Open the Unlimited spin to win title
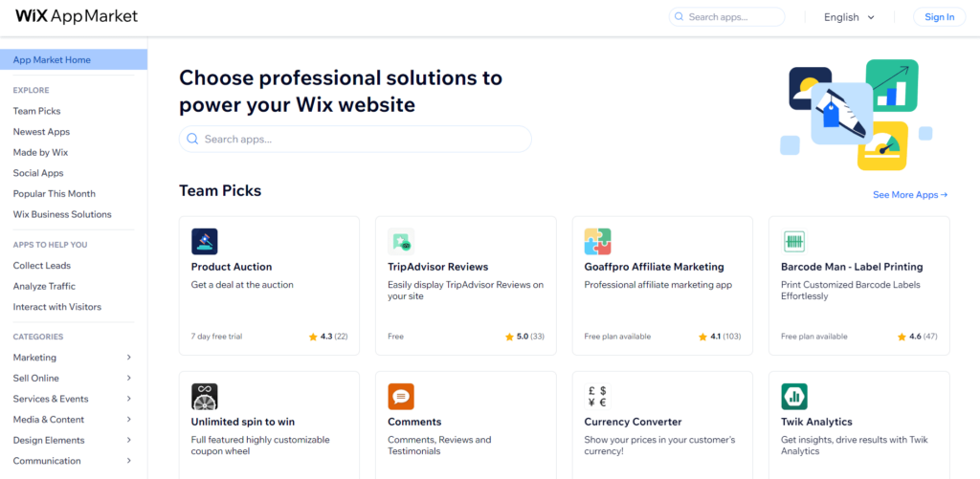The image size is (980, 479). pos(243,422)
